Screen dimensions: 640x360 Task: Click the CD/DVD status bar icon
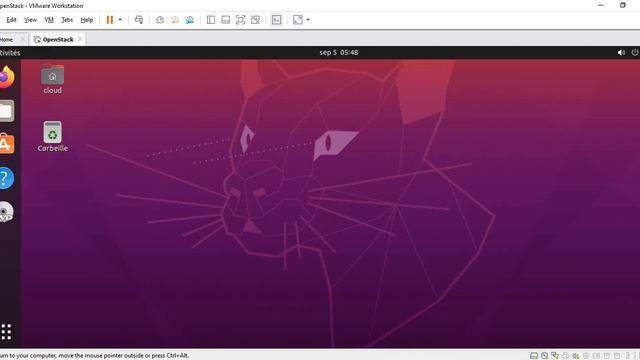[x=544, y=356]
